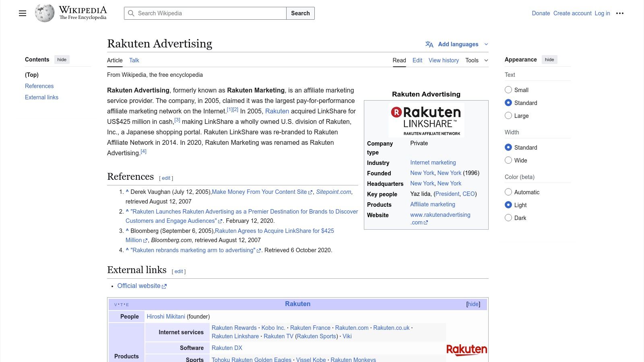The image size is (644, 362).
Task: Click citation [4] superscript
Action: [144, 151]
